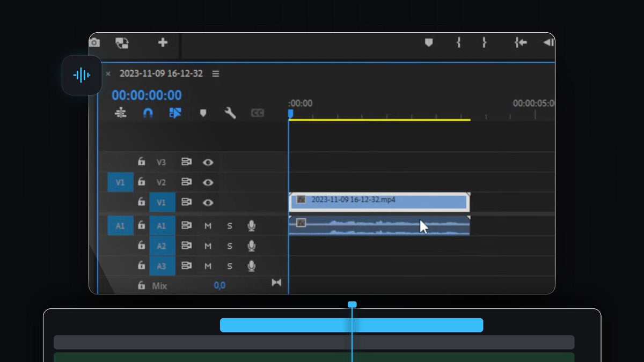
Task: Click the fx badge on the audio clip
Action: 302,223
